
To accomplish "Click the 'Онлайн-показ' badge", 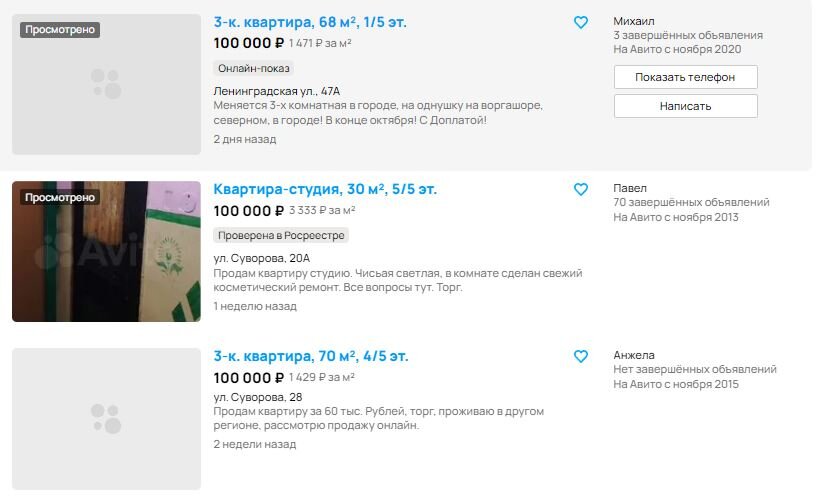I will (254, 68).
